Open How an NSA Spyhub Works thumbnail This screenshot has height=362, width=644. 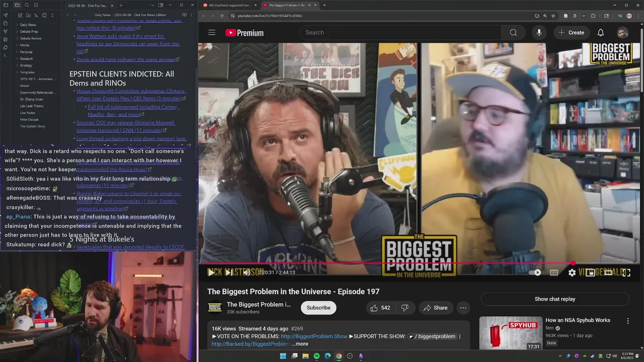(511, 333)
